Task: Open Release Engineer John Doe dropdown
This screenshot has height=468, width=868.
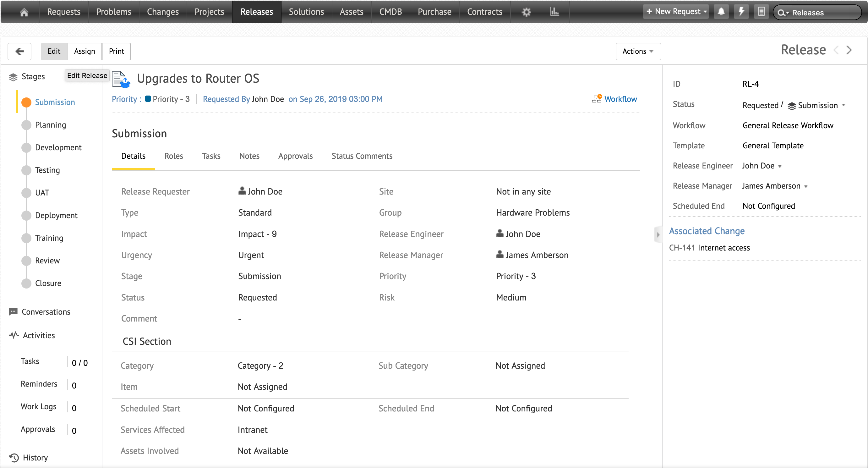Action: pos(780,166)
